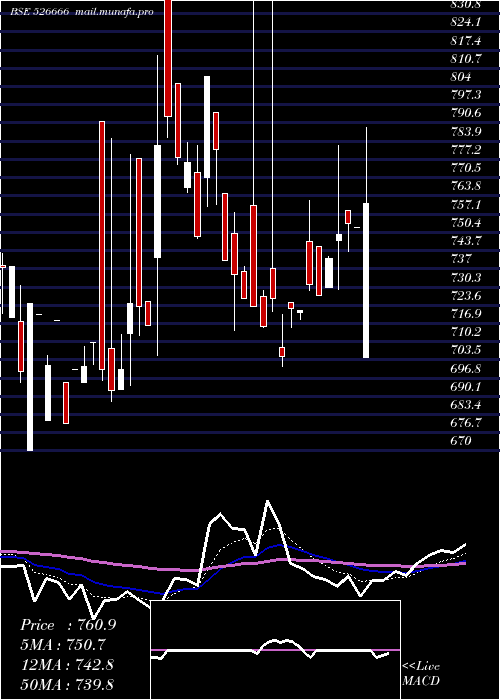Select the 710.2 price axis label
Viewport: 500px width, 700px height.
tap(466, 332)
